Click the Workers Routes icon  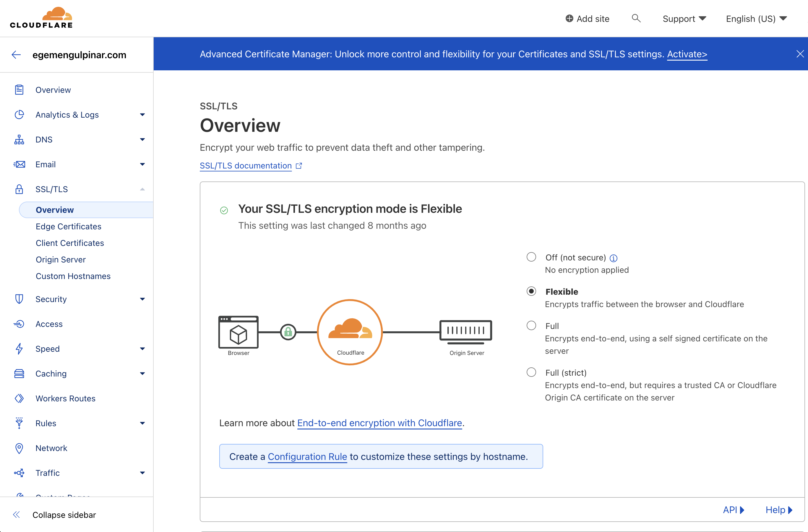coord(19,398)
